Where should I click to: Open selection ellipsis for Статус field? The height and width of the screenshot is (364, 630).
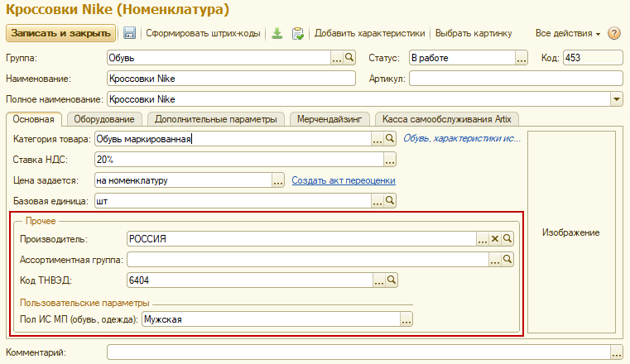tap(521, 58)
